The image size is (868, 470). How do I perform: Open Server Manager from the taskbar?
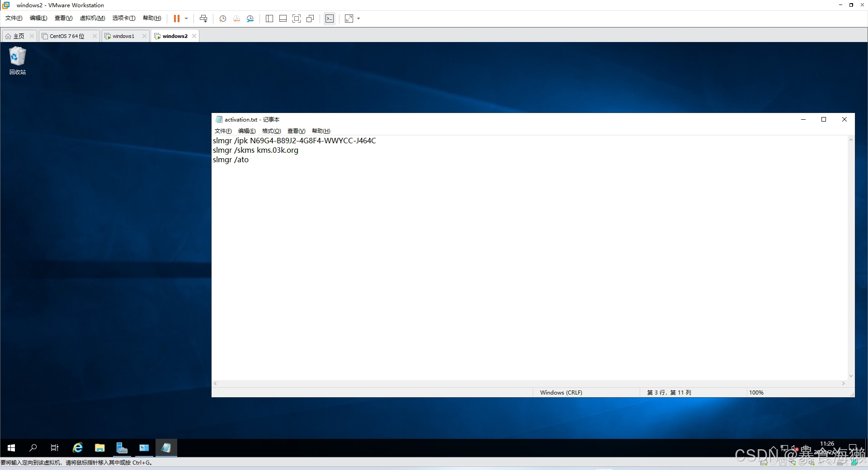tap(122, 448)
